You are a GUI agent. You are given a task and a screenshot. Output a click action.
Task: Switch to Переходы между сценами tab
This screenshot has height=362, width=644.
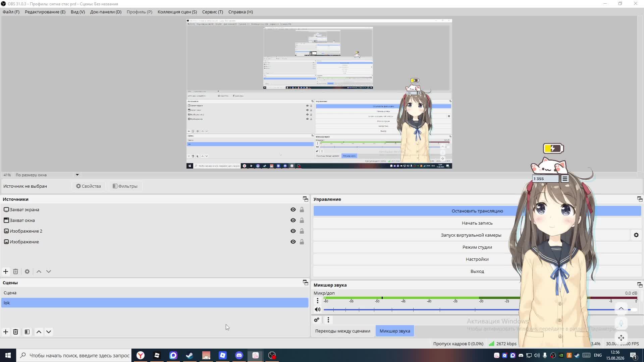pyautogui.click(x=342, y=331)
